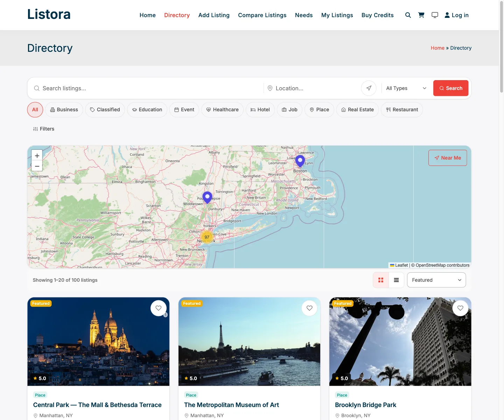Click the red Search button

pyautogui.click(x=451, y=88)
